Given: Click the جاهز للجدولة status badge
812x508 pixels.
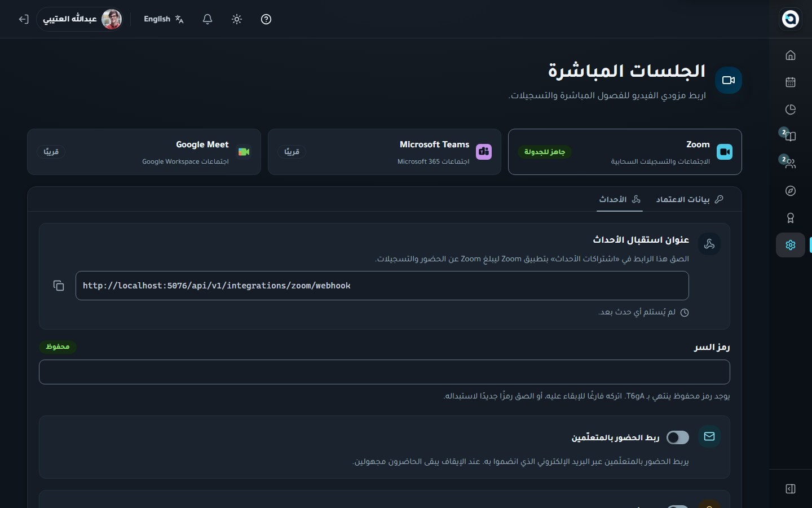Looking at the screenshot, I should [545, 152].
